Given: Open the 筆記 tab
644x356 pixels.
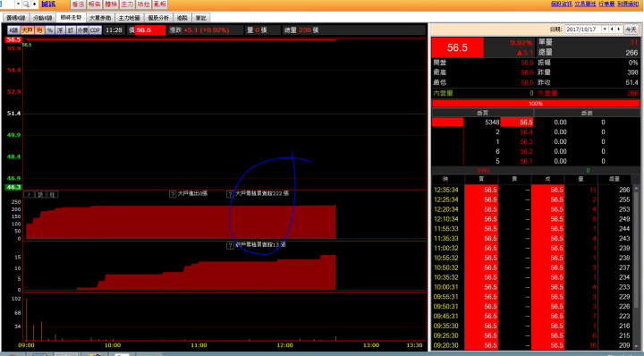Looking at the screenshot, I should pos(201,18).
